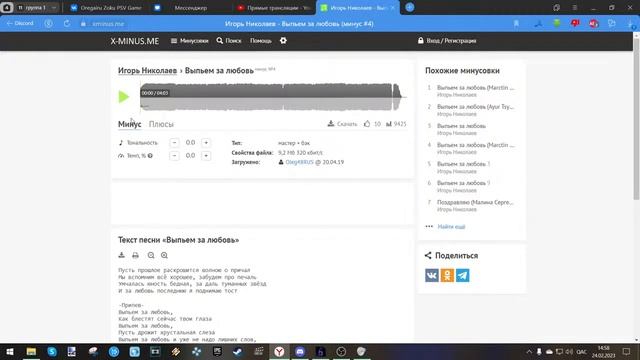Open the Игорь Николаев artist link in heading
Screen dimensions: 640x360
tap(147, 71)
